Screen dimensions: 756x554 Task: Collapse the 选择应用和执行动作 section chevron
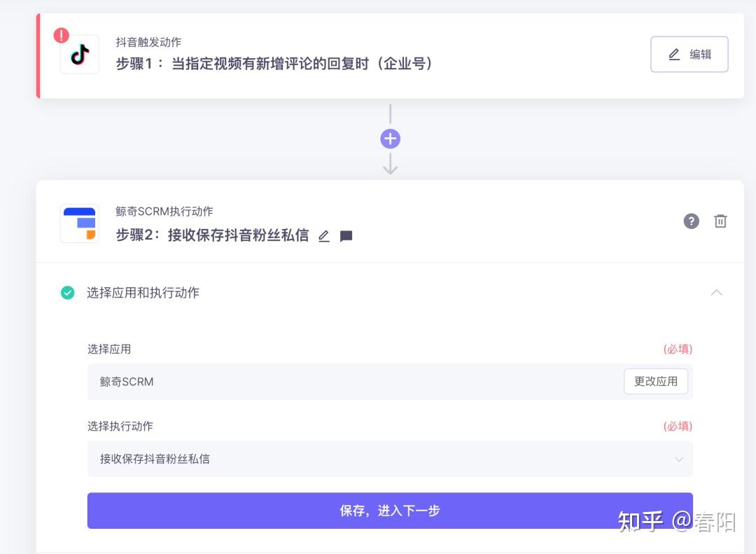pyautogui.click(x=717, y=293)
